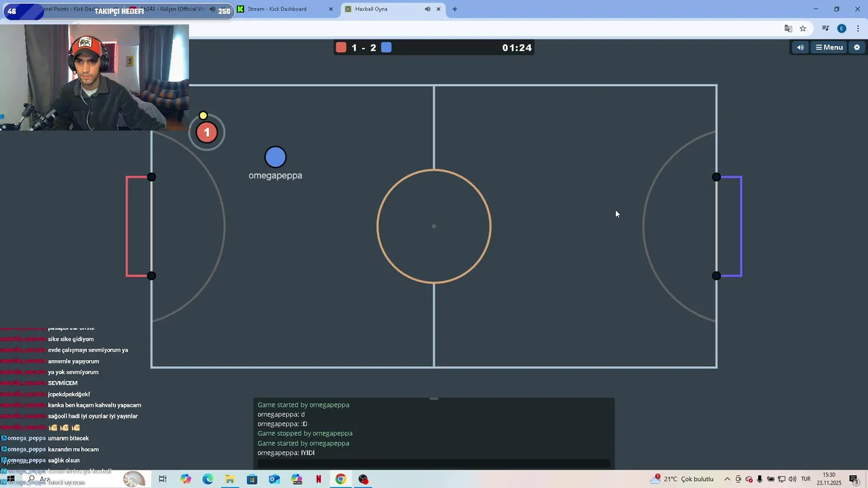Open Netflix from the taskbar
Viewport: 868px width, 488px height.
click(x=319, y=479)
